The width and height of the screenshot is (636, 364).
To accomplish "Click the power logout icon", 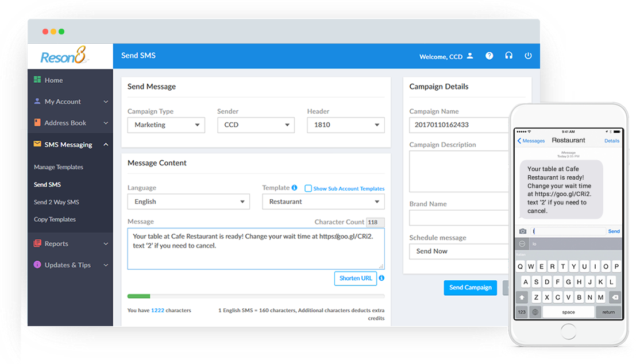I will tap(528, 56).
